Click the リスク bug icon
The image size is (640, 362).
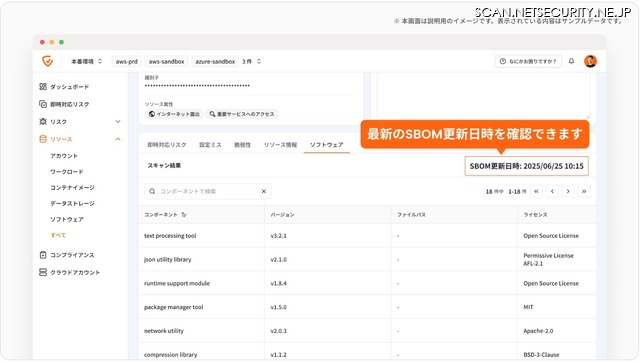click(x=43, y=122)
